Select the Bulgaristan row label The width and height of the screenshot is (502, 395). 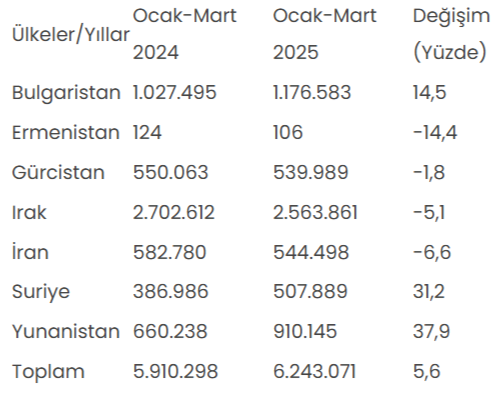tap(66, 92)
